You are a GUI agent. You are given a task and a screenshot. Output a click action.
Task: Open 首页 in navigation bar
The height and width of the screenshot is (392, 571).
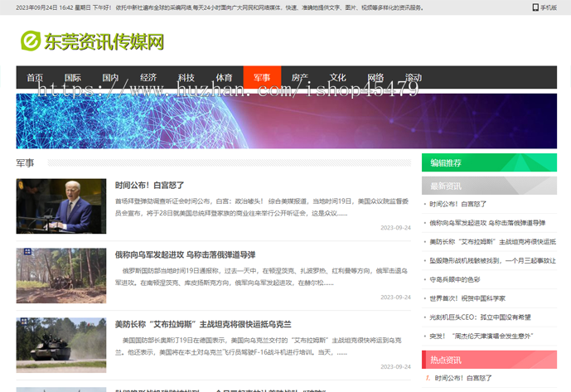35,78
